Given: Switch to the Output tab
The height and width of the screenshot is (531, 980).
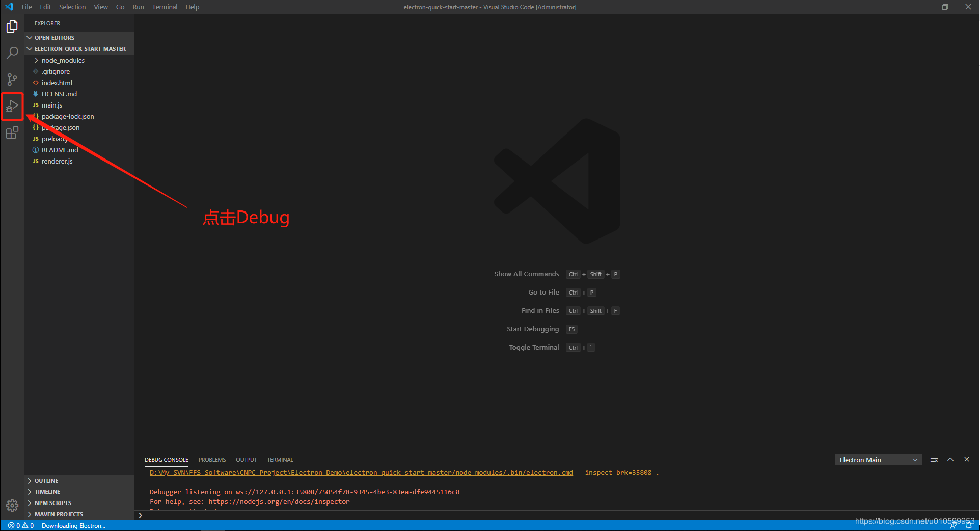Looking at the screenshot, I should pyautogui.click(x=247, y=460).
